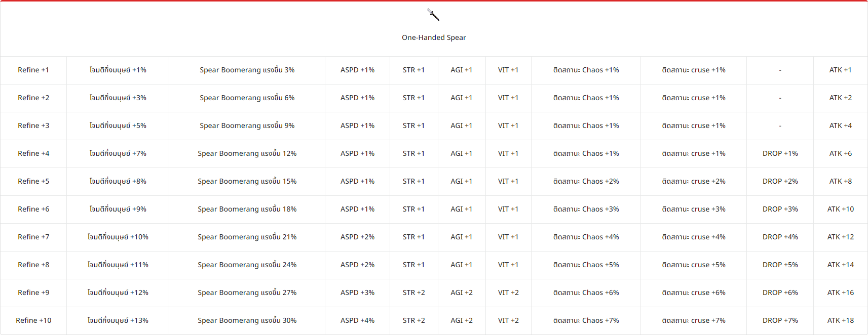
Task: Click the Spear Boomerang 18% cell
Action: (247, 209)
